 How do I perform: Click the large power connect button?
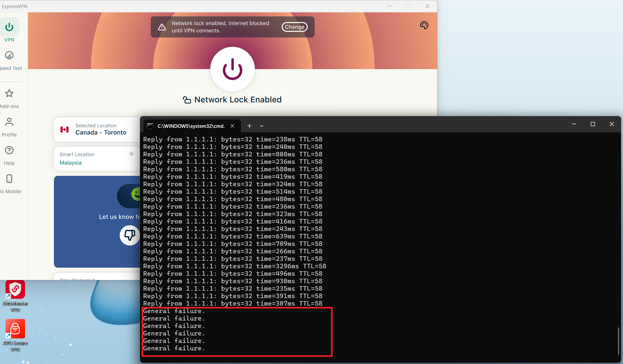(233, 69)
